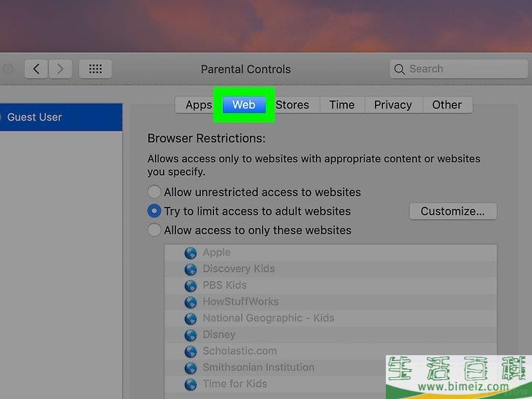Click globe icon beside Discovery Kids
This screenshot has width=532, height=399.
pyautogui.click(x=191, y=269)
